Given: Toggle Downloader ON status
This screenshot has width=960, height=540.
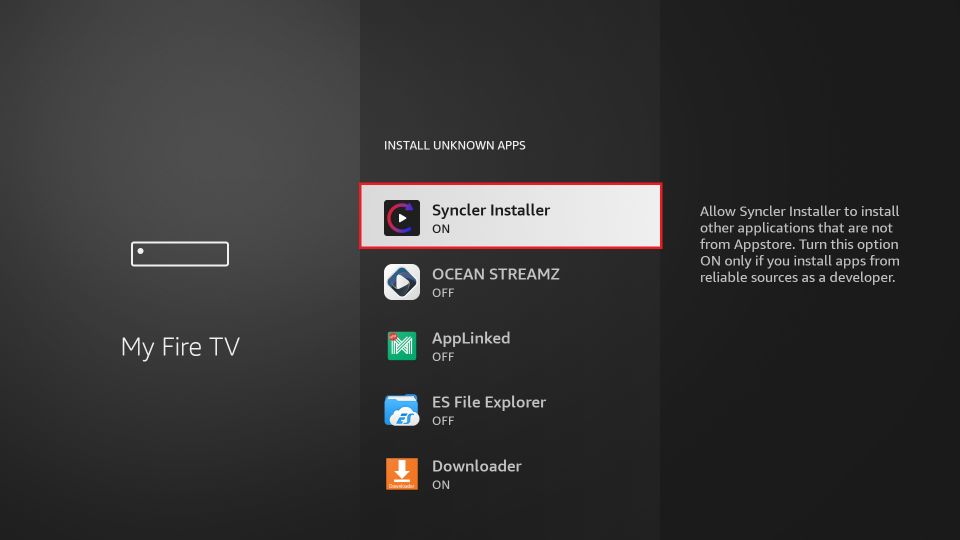Looking at the screenshot, I should coord(441,485).
